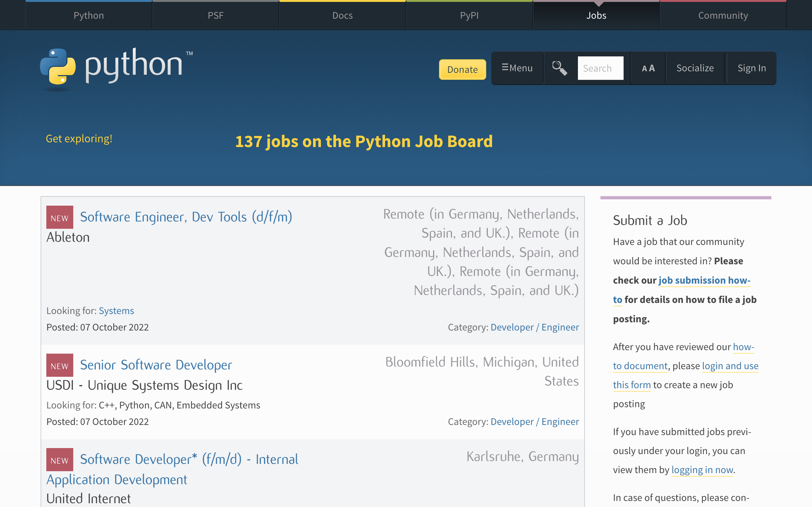The height and width of the screenshot is (507, 812).
Task: Open the Docs section
Action: [x=342, y=15]
